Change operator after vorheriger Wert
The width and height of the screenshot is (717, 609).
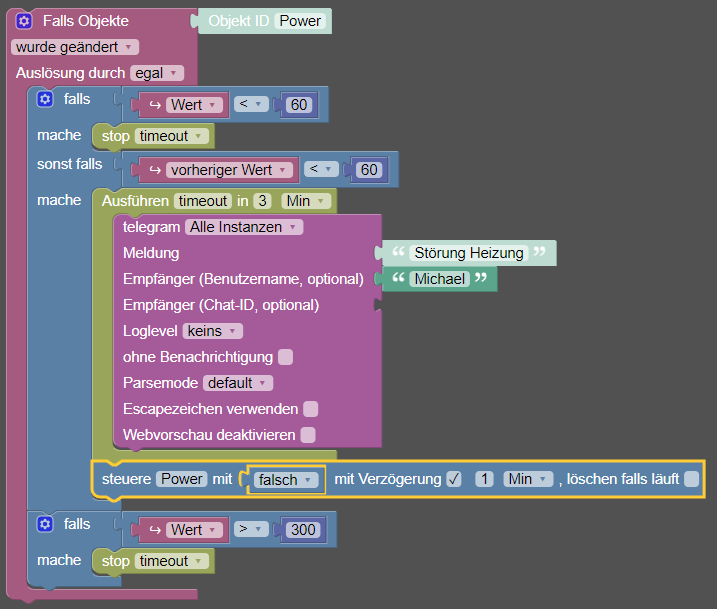[321, 169]
